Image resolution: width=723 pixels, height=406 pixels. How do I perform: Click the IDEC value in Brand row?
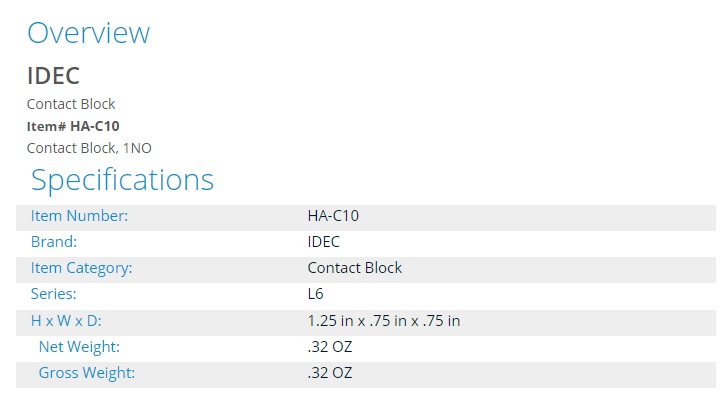tap(323, 242)
